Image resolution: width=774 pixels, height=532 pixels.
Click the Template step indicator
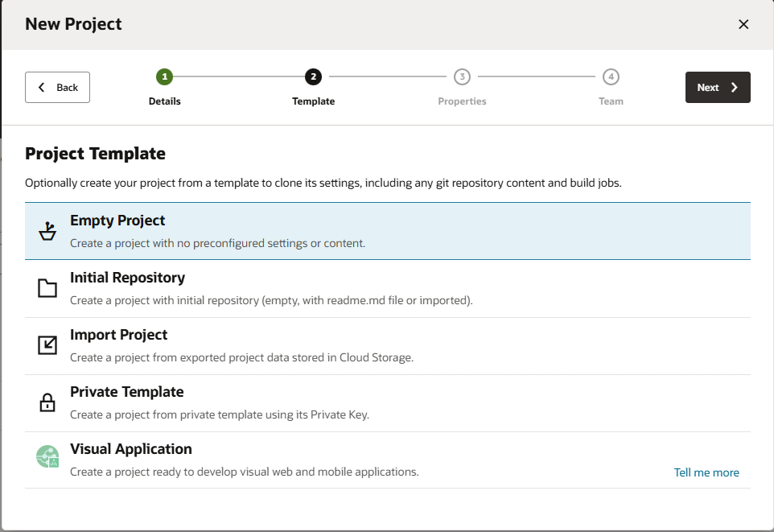pos(313,76)
